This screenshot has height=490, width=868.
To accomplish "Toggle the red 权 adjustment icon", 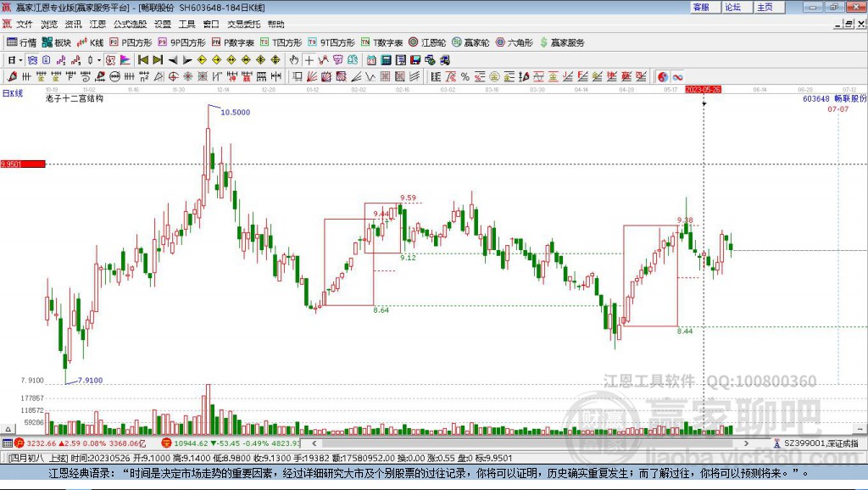I will pyautogui.click(x=110, y=60).
